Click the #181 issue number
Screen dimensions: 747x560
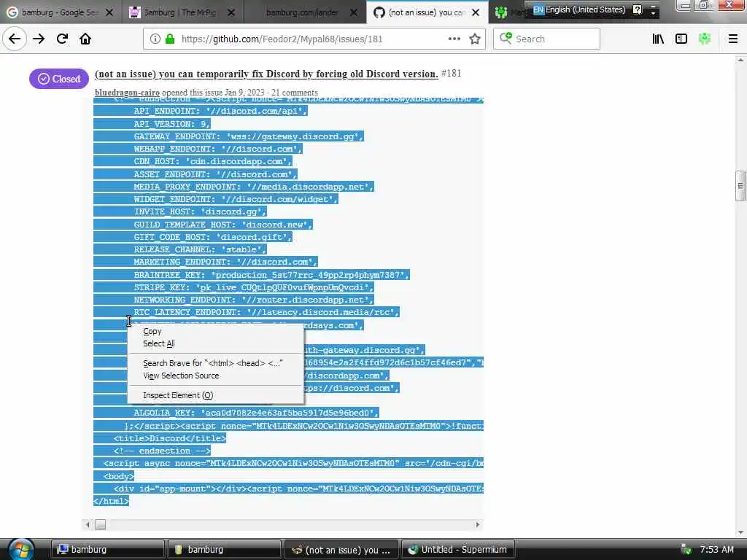451,74
